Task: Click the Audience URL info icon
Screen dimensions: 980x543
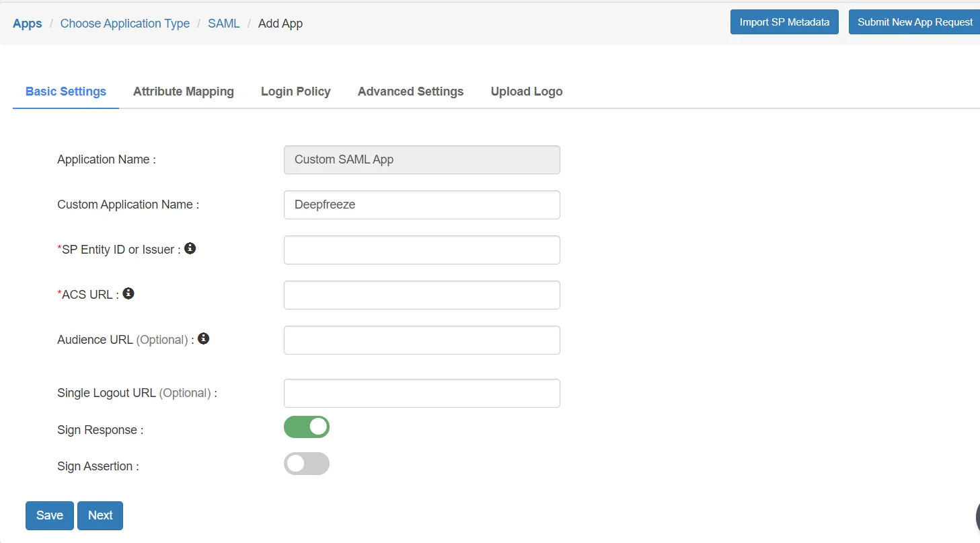Action: pyautogui.click(x=203, y=338)
